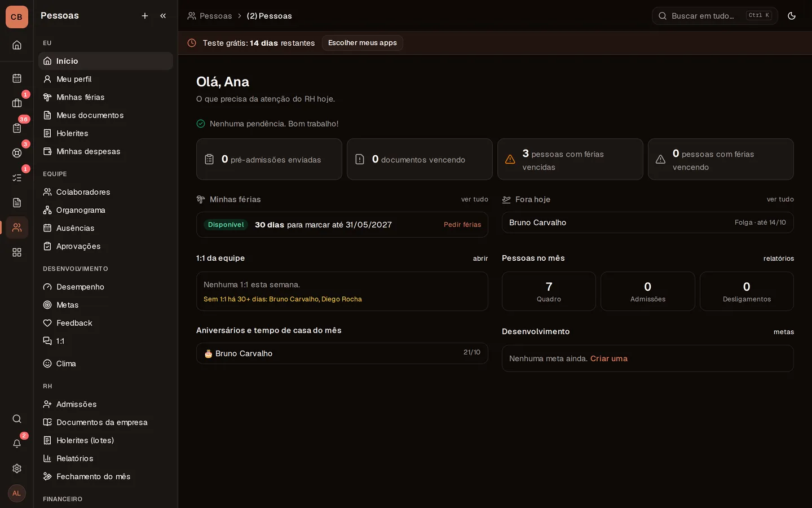Viewport: 812px width, 508px height.
Task: Open the documentos vencendo card
Action: click(x=420, y=159)
